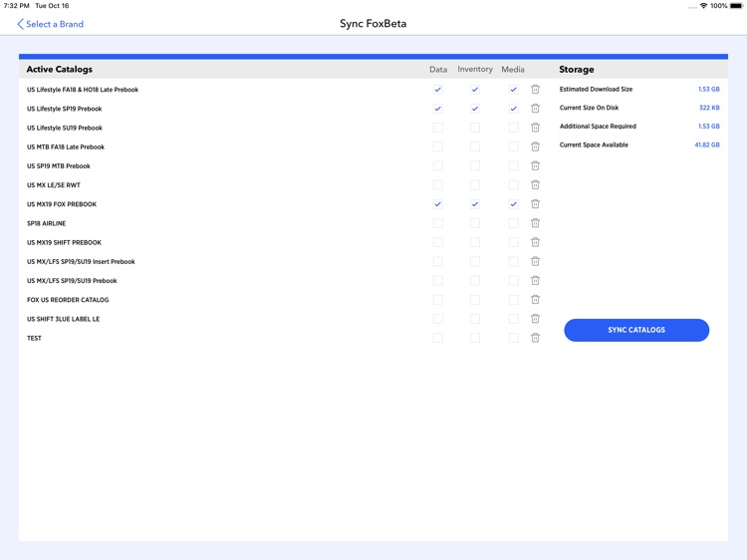
Task: Select SP18 AIRLINE catalog name
Action: point(46,223)
